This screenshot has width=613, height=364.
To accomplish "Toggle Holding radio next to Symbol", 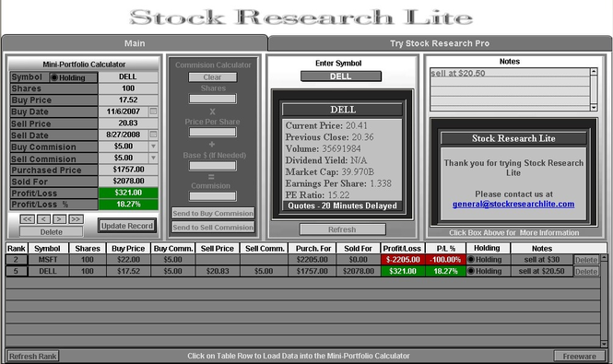I will point(54,77).
